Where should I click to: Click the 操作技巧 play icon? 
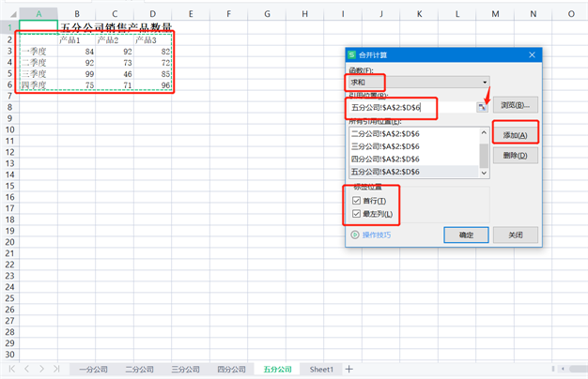pyautogui.click(x=355, y=235)
